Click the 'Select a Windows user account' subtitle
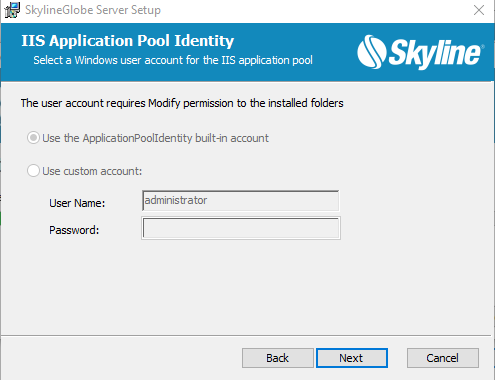This screenshot has height=380, width=495. pyautogui.click(x=173, y=60)
